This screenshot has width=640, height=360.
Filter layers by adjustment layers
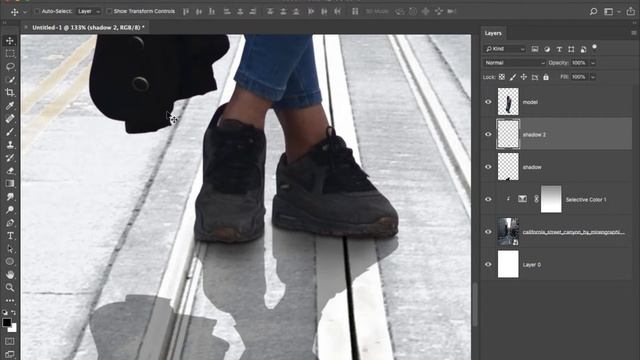click(547, 49)
